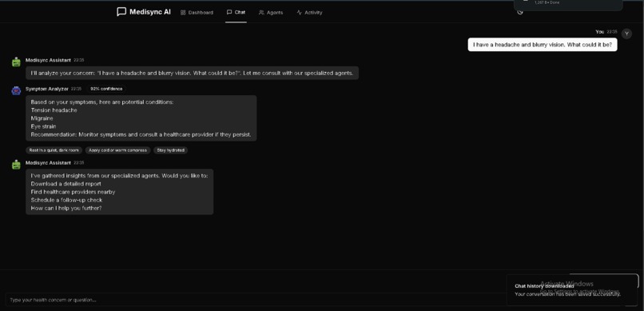
Task: Switch to the Chat tab
Action: pos(237,12)
